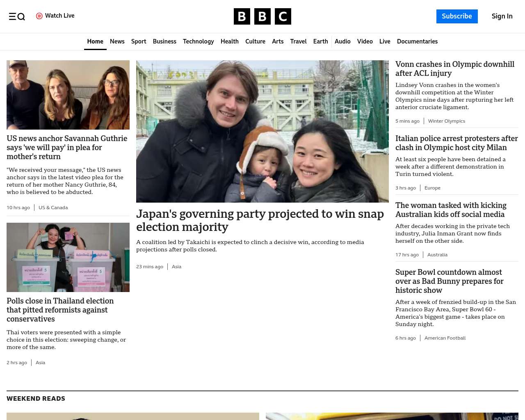Open Savannah Guthrie story thumbnail
Viewport: 525px width, 420px height.
point(68,95)
